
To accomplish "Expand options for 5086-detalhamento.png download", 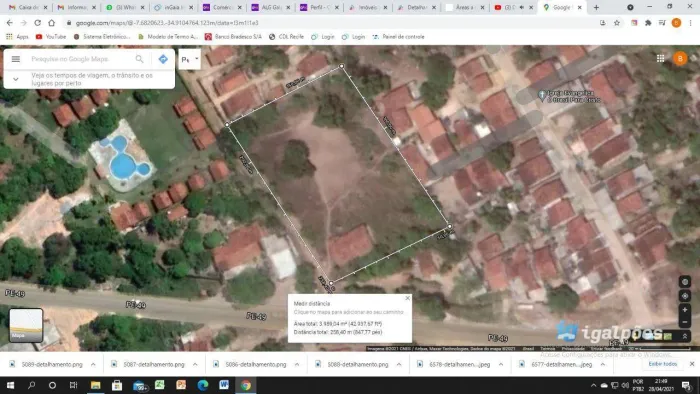I will tap(297, 364).
